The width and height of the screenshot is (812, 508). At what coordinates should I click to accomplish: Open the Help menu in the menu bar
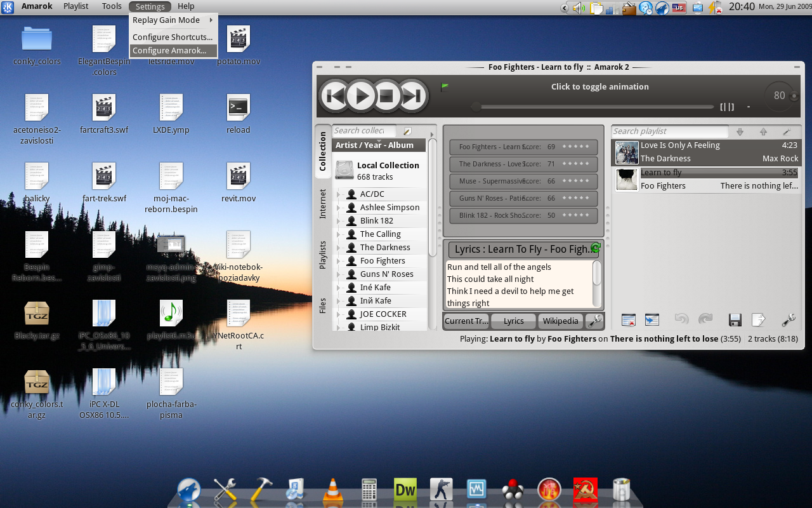coord(186,6)
